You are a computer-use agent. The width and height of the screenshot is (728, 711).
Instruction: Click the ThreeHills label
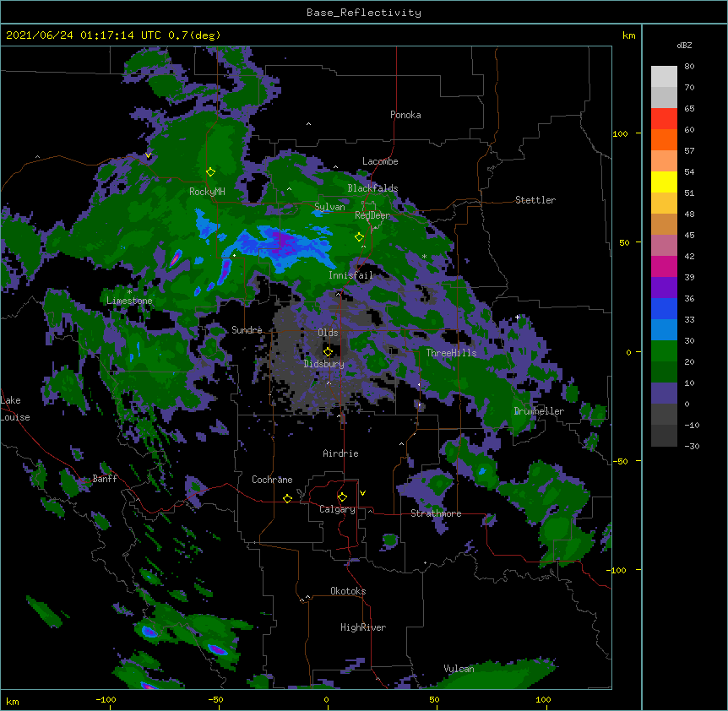[x=451, y=353]
